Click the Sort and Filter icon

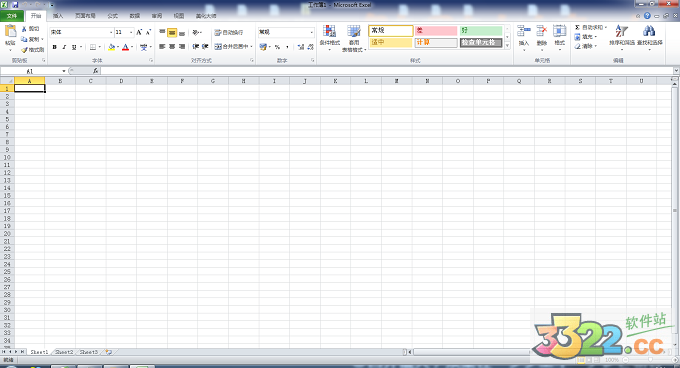coord(621,31)
